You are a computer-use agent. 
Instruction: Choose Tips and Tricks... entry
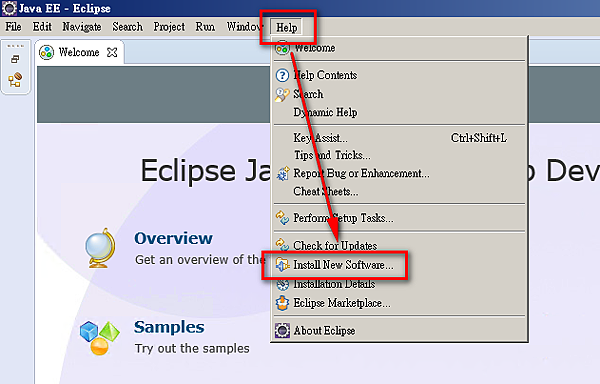400,155
